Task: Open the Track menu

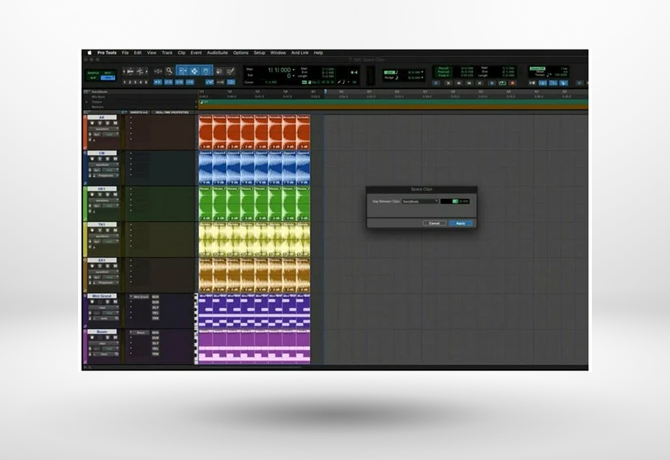Action: pos(167,53)
